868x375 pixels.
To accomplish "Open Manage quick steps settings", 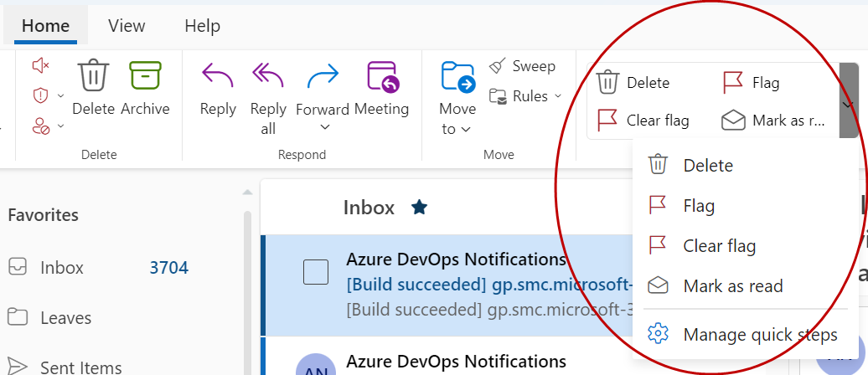I will pyautogui.click(x=745, y=335).
